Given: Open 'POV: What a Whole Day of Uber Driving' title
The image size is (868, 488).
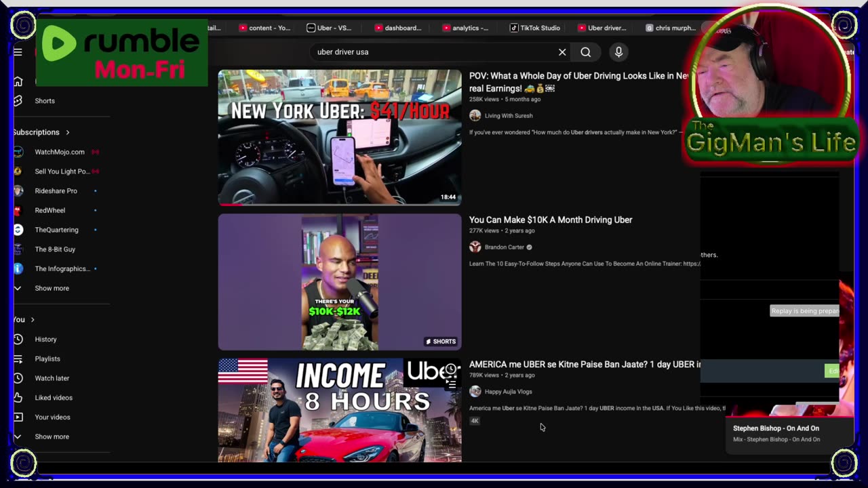Looking at the screenshot, I should pos(579,81).
